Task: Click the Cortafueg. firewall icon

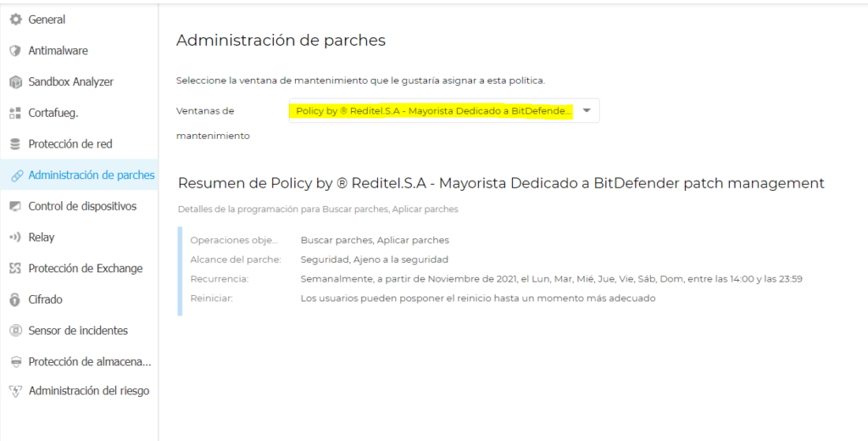Action: coord(15,113)
